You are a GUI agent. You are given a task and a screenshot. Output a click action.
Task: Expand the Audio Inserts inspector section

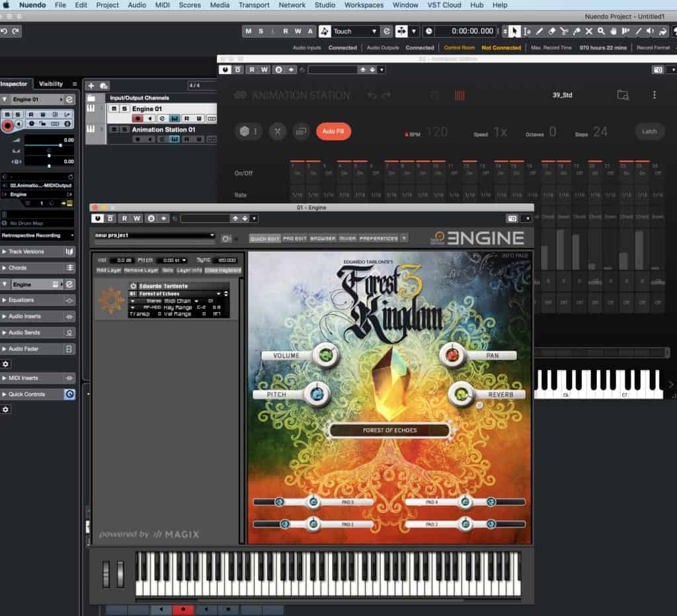38,317
